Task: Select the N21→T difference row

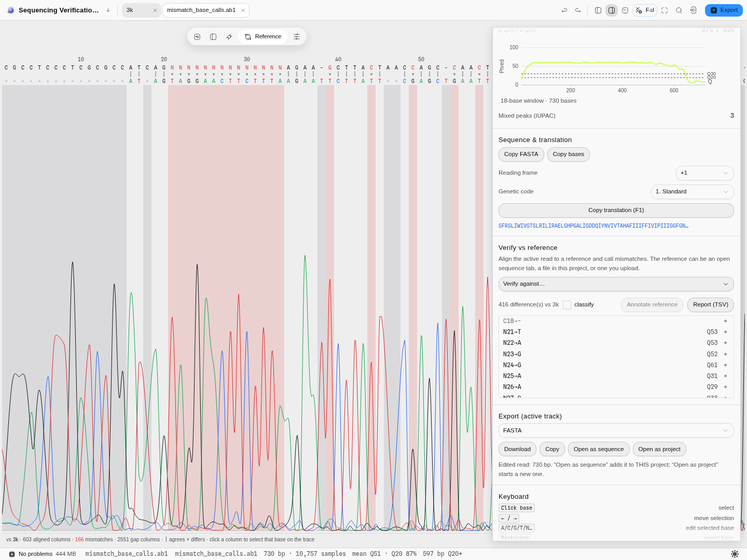Action: click(616, 332)
